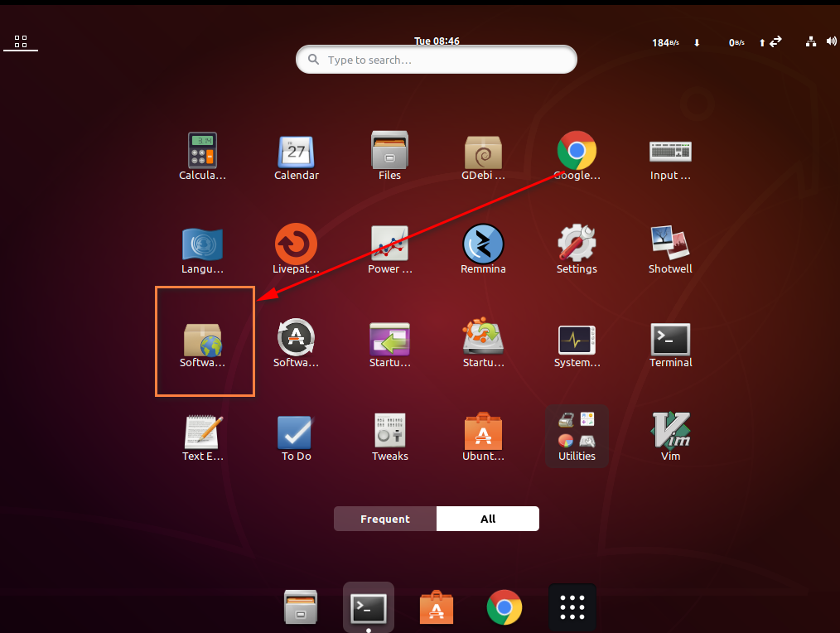Expand the Utilities app folder
This screenshot has width=840, height=633.
[577, 437]
